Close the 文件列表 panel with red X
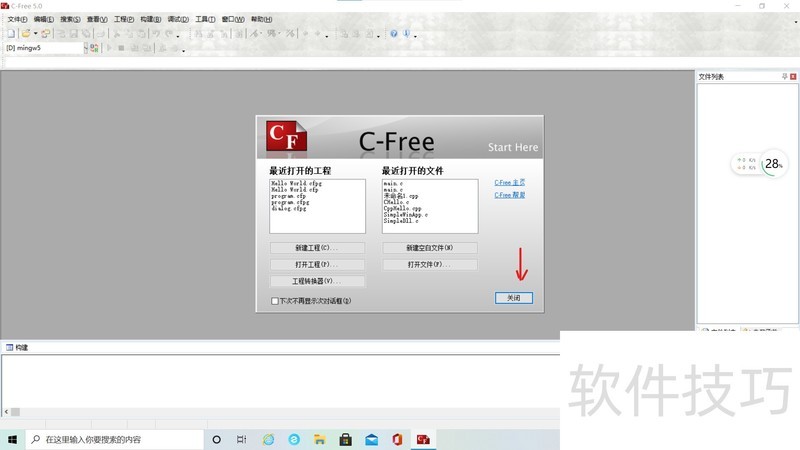Viewport: 800px width, 450px height. tap(793, 77)
